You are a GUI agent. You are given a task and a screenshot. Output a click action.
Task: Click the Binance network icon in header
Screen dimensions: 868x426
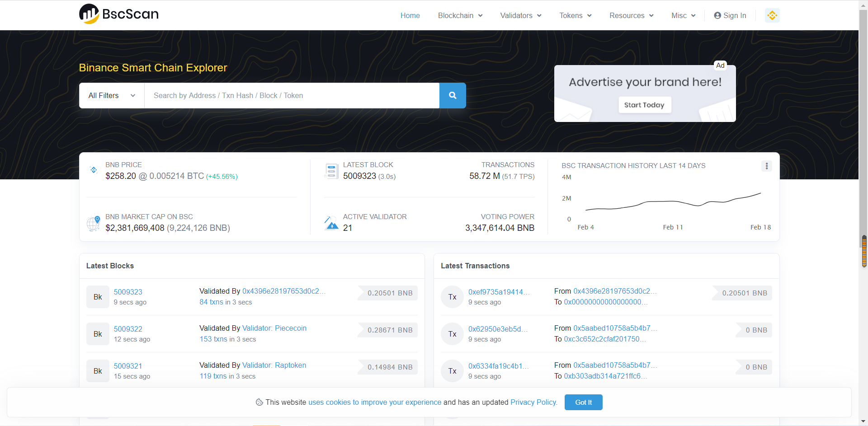(772, 15)
